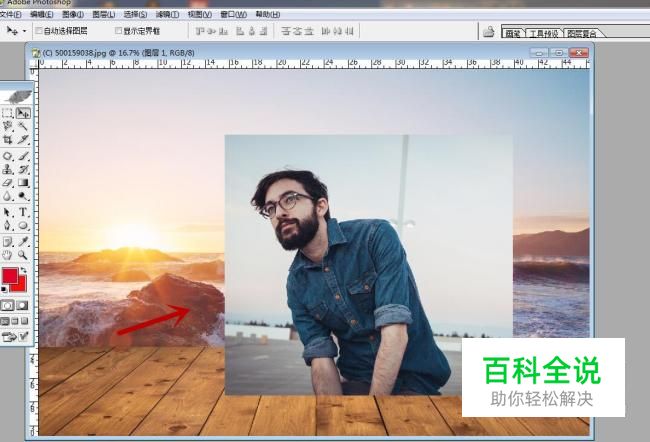Set Standard Screen Mode

5,321
